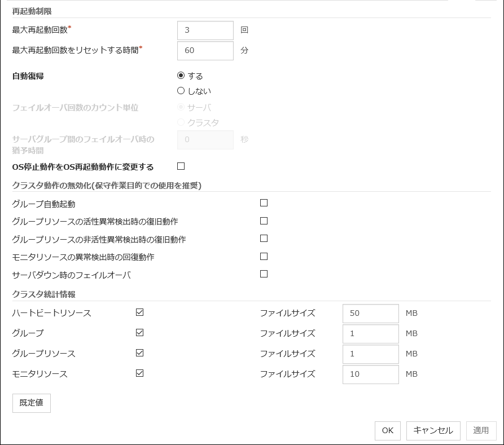Enable the グループ自動起動 checkbox

[264, 203]
